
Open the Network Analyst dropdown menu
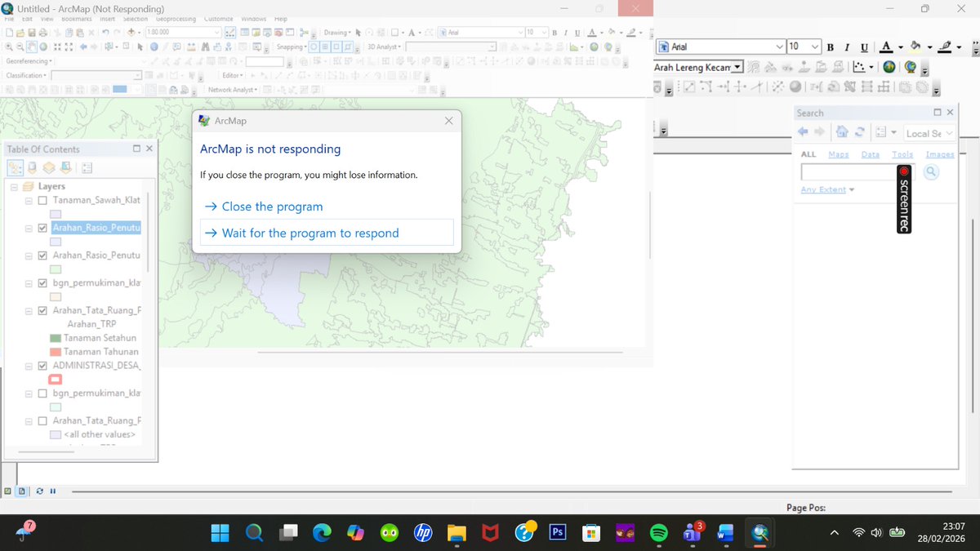(x=234, y=89)
